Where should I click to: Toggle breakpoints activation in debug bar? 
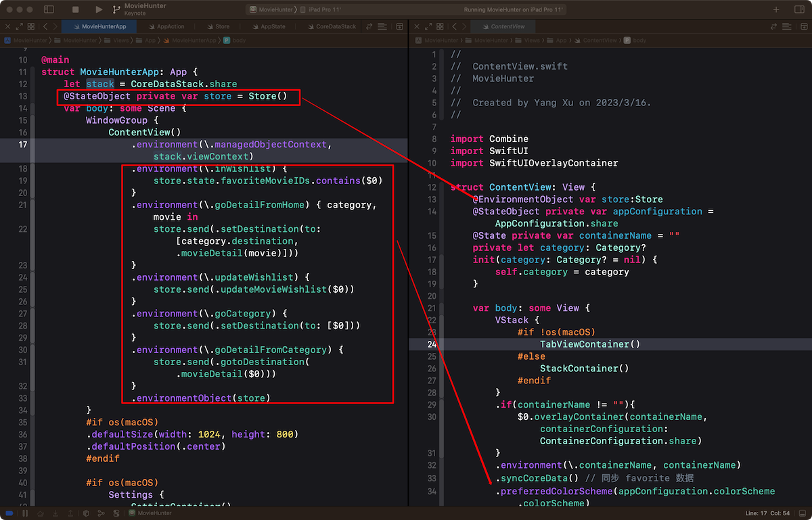9,513
